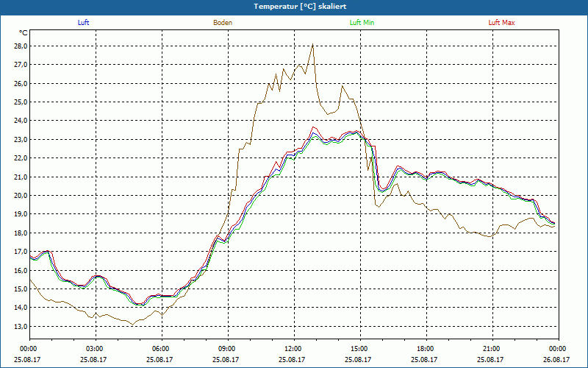This screenshot has height=368, width=588.
Task: Click the blue Luft legend label
Action: (83, 23)
